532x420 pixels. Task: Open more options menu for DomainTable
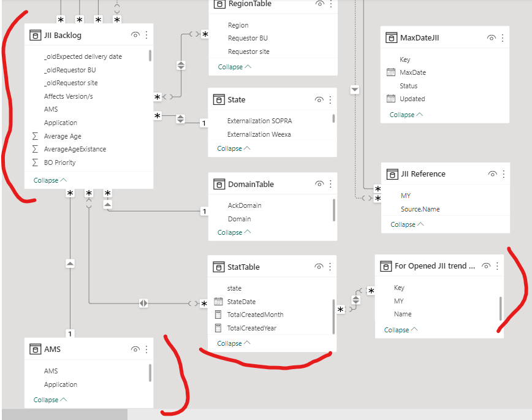pyautogui.click(x=330, y=184)
